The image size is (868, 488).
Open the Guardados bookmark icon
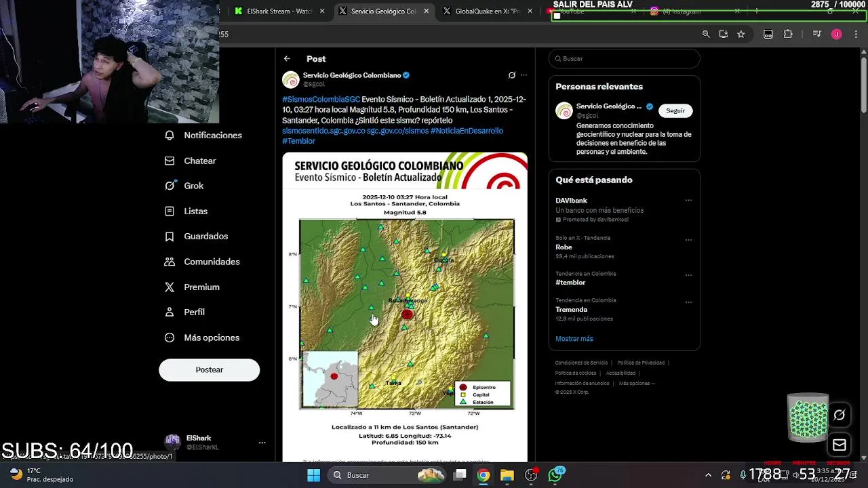point(170,236)
